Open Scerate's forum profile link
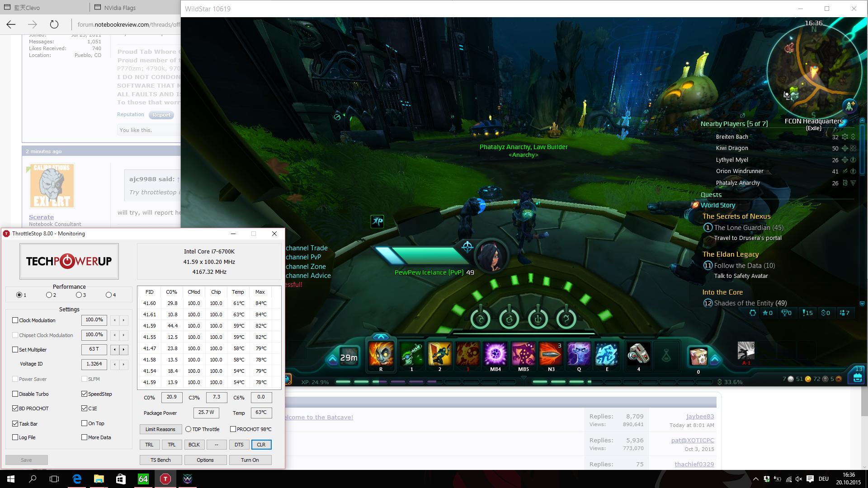Image resolution: width=868 pixels, height=488 pixels. click(41, 217)
